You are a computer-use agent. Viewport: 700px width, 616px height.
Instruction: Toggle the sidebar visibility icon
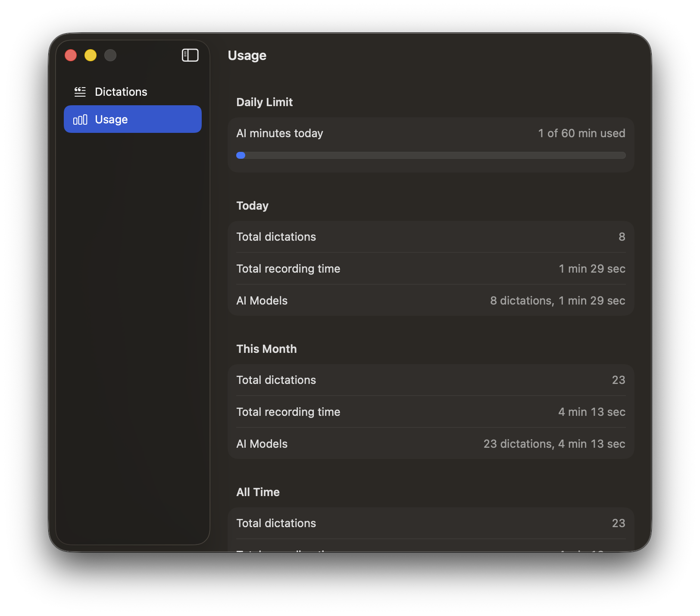190,55
